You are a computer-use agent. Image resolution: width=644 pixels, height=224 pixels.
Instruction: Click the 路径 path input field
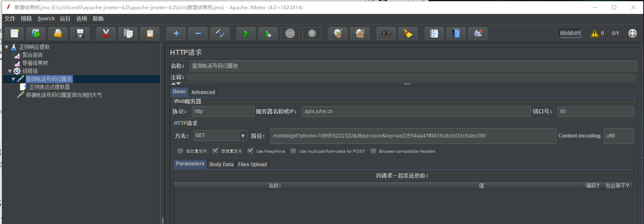pos(413,136)
